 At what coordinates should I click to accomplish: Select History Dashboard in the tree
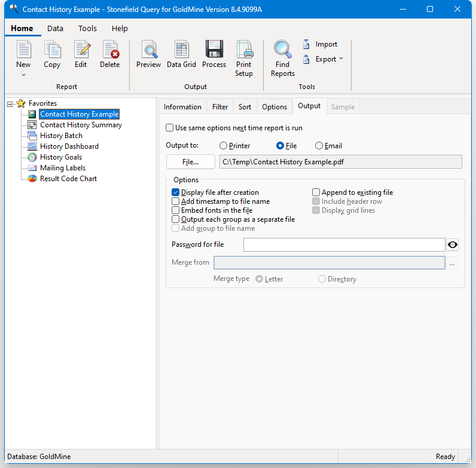(x=69, y=146)
